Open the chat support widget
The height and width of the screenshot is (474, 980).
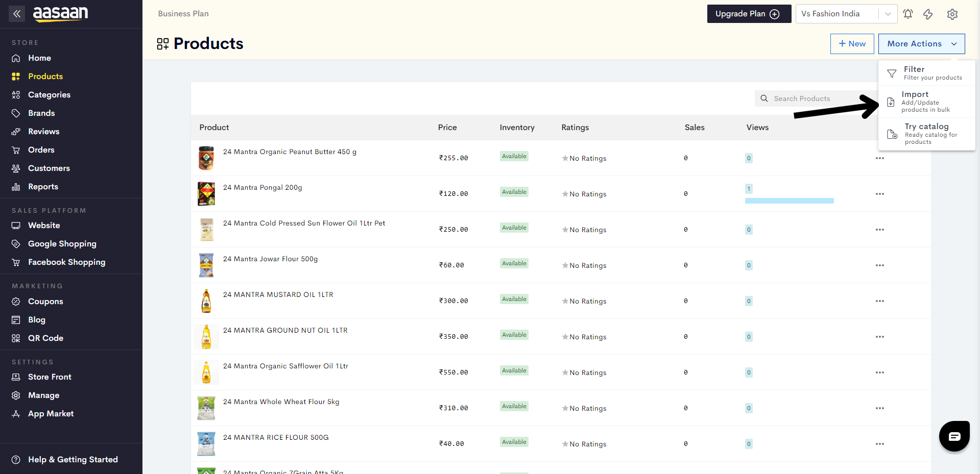click(954, 436)
